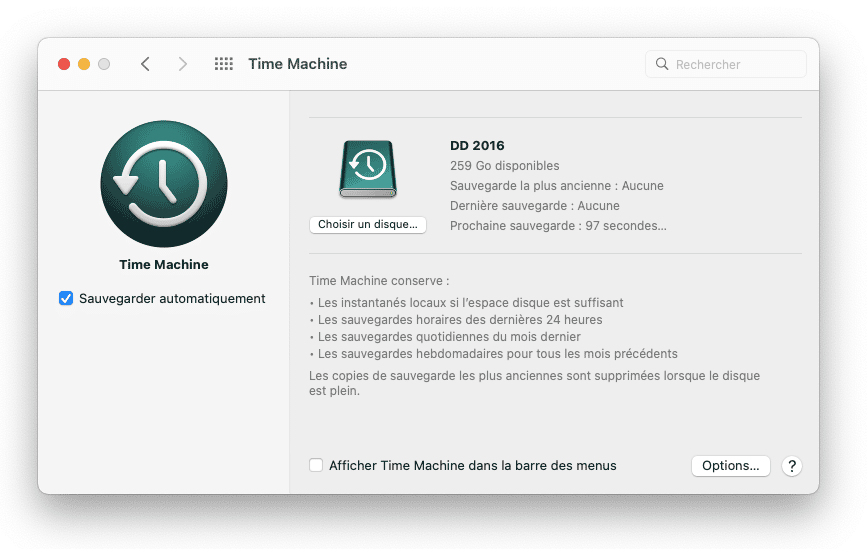Click the heading Time Machine conserve :
Viewport: 868px width, 549px height.
point(379,281)
